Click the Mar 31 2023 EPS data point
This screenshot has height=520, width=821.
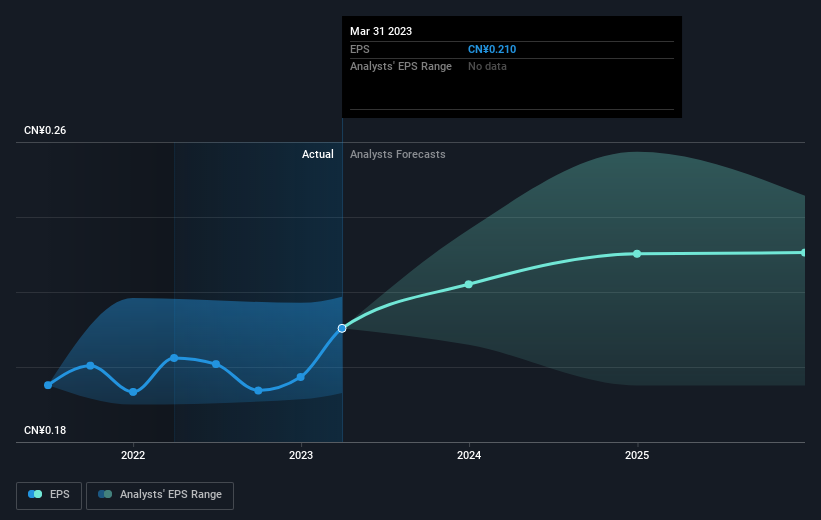342,328
